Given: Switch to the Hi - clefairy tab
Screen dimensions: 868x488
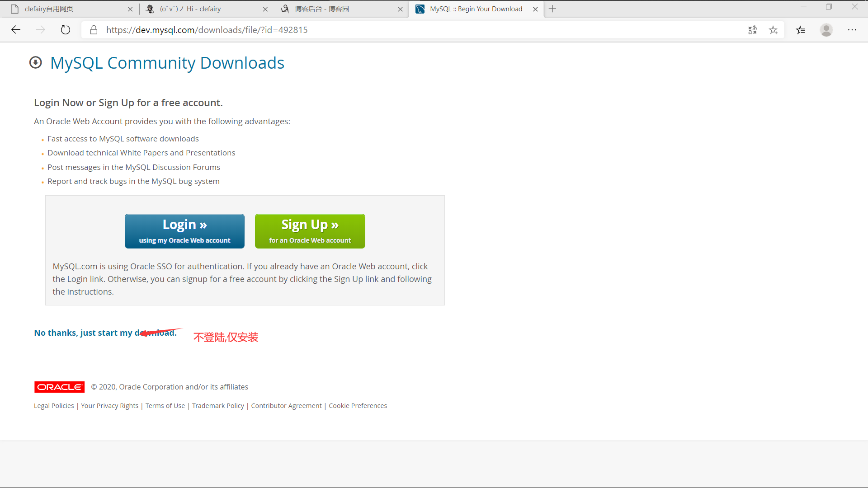Looking at the screenshot, I should tap(207, 9).
